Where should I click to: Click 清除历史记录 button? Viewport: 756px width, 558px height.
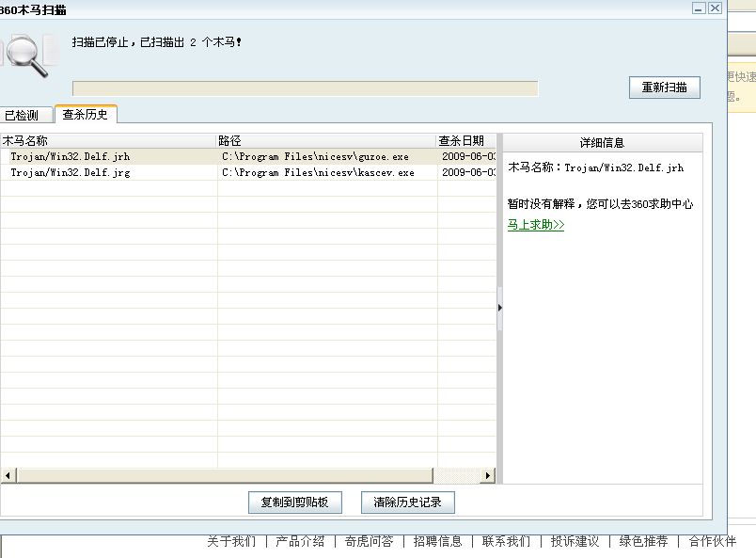407,502
